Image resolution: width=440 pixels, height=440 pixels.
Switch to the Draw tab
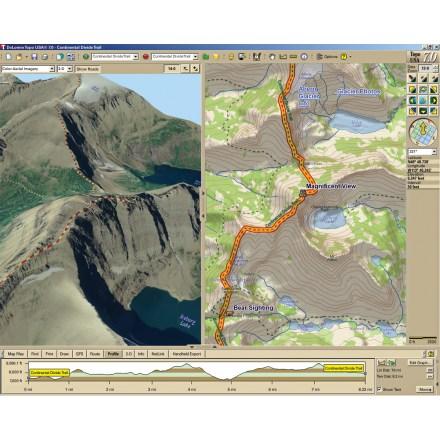click(64, 354)
